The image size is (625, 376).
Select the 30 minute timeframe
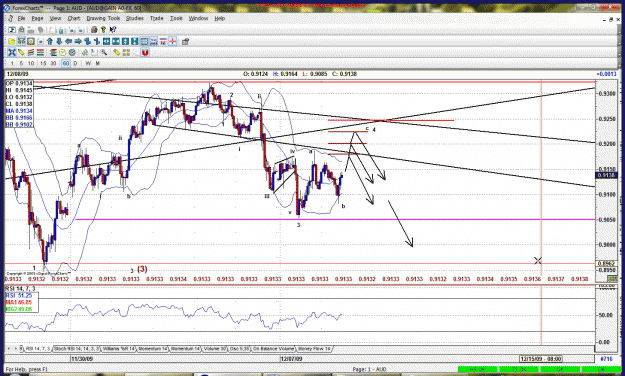coord(53,63)
